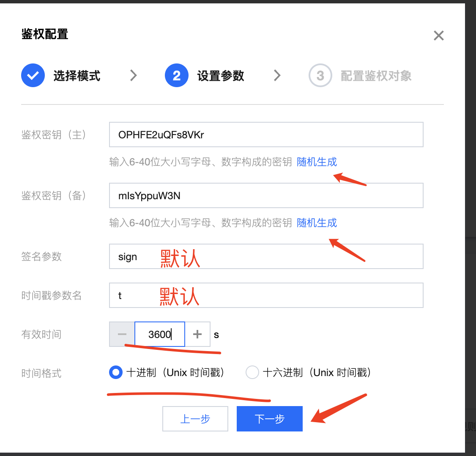Click 随机生成 link for backup key
476x456 pixels.
click(317, 223)
